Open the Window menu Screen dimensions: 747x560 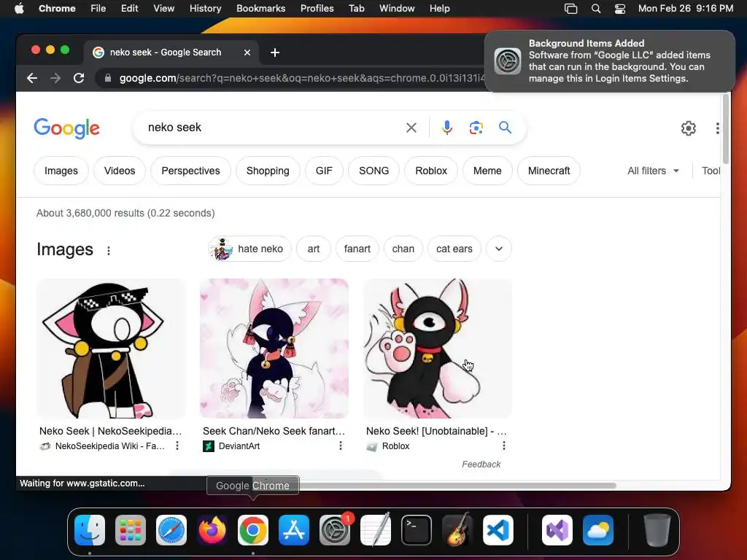397,9
